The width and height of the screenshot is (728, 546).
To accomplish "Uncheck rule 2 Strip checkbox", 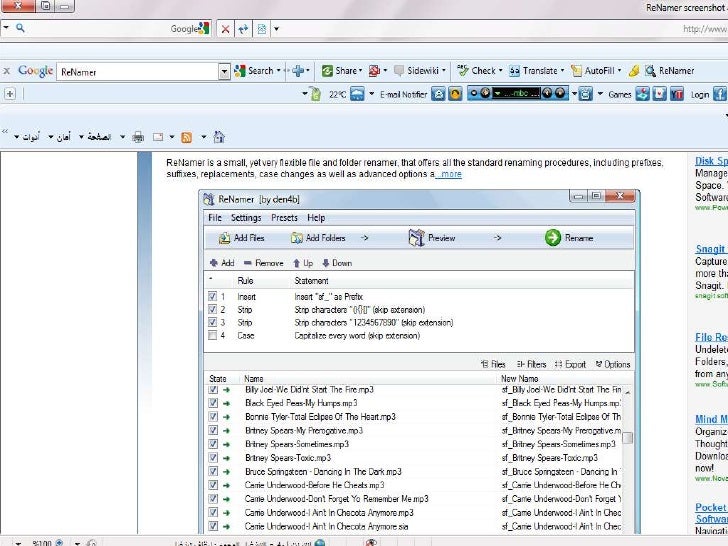I will tap(212, 309).
